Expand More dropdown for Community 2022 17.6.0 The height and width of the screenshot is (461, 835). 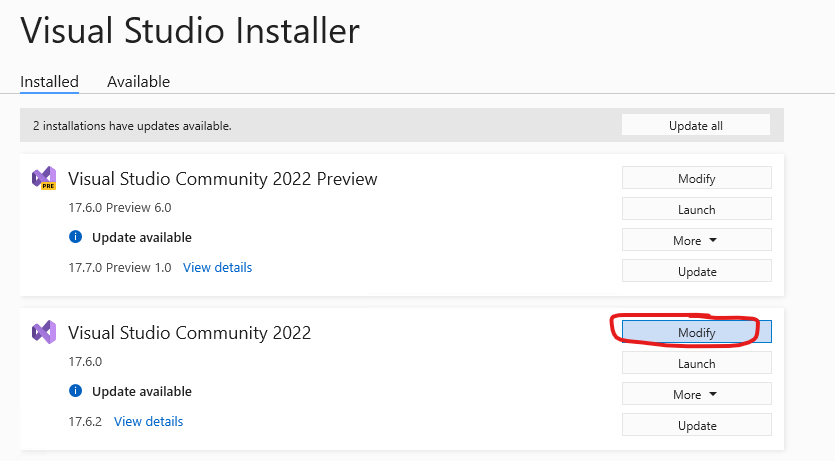(697, 394)
